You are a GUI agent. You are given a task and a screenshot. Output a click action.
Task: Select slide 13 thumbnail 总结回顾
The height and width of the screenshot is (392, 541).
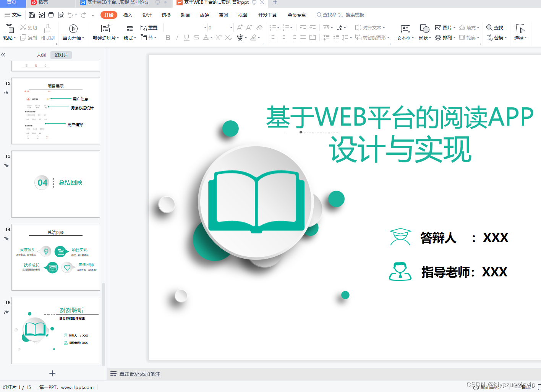coord(56,184)
